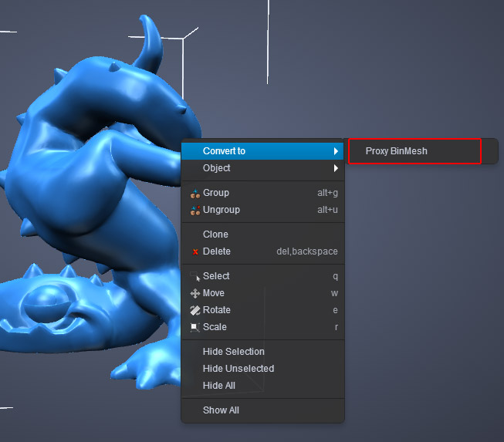Activate the Select tool menu entry
The image size is (504, 442).
pos(262,276)
